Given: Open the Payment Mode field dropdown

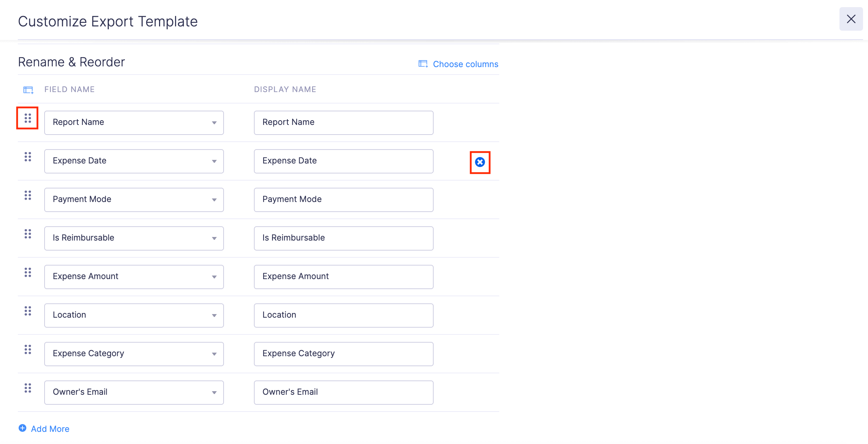Looking at the screenshot, I should click(x=214, y=200).
